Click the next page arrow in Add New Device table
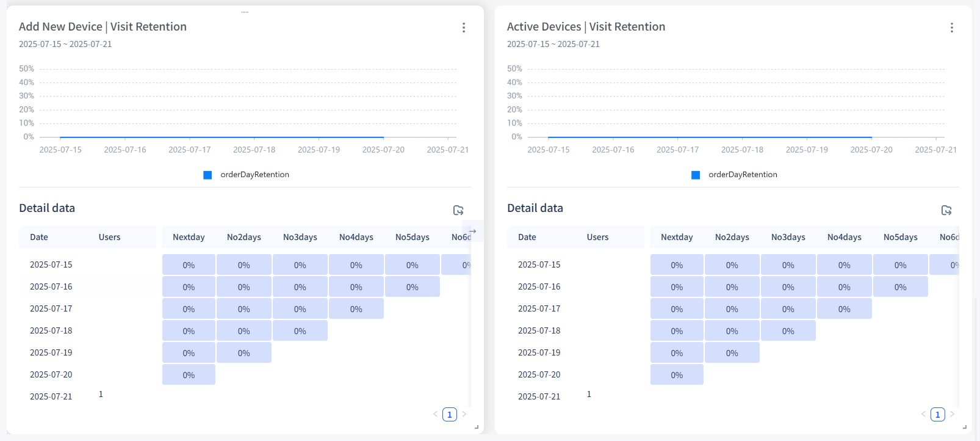The height and width of the screenshot is (441, 980). (464, 414)
